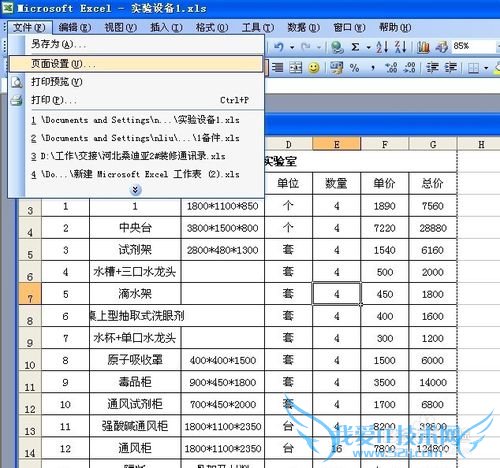Expand the Borders dropdown arrow
Viewport: 500px width, 468px height.
click(486, 68)
